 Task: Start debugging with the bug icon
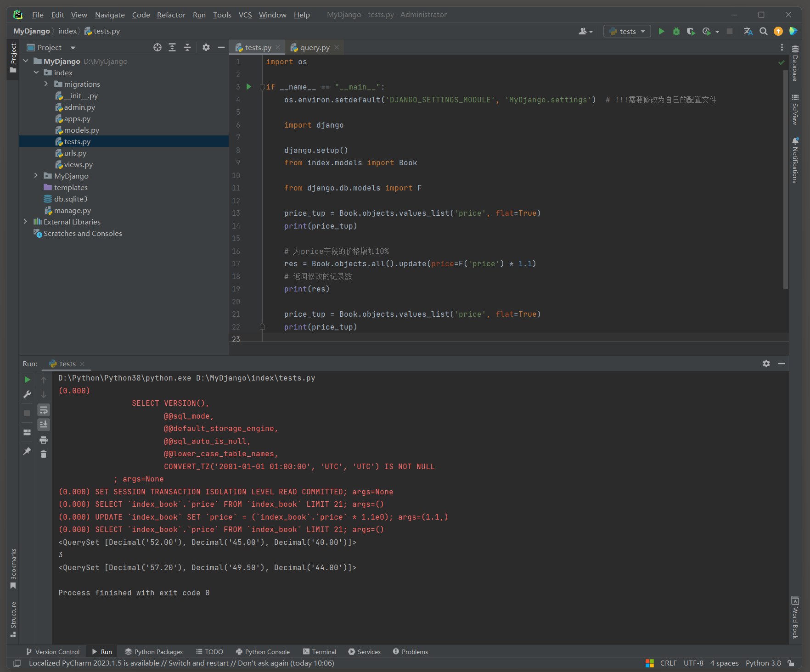pos(676,31)
